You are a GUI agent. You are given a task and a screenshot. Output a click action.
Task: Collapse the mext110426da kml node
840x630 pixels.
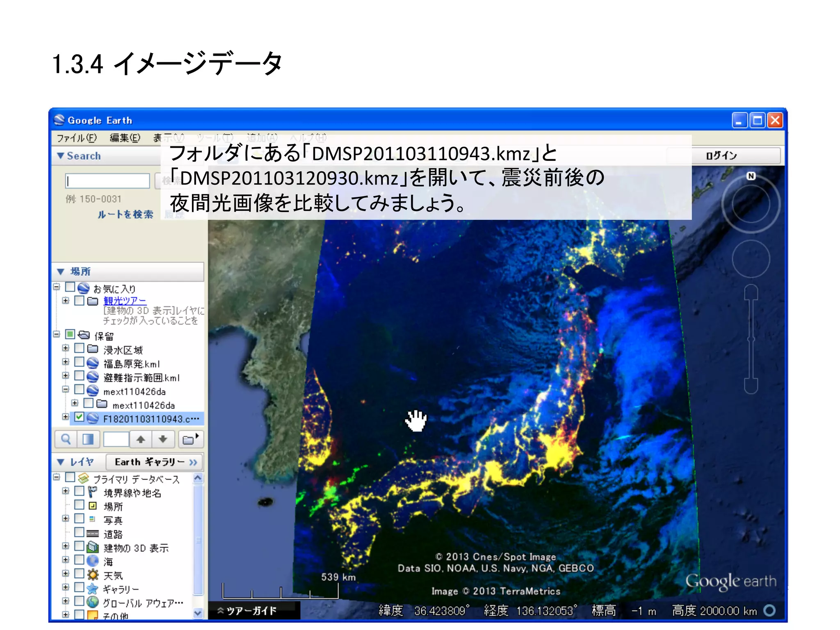point(66,389)
